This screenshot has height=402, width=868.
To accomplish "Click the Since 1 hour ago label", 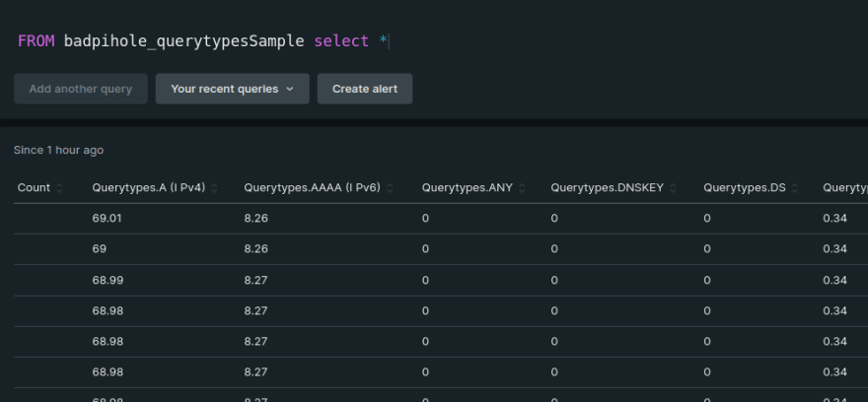I will click(58, 151).
